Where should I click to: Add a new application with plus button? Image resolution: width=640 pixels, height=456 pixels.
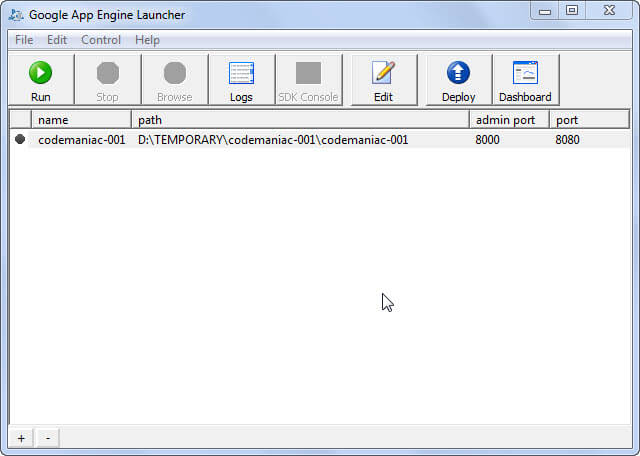pos(21,438)
